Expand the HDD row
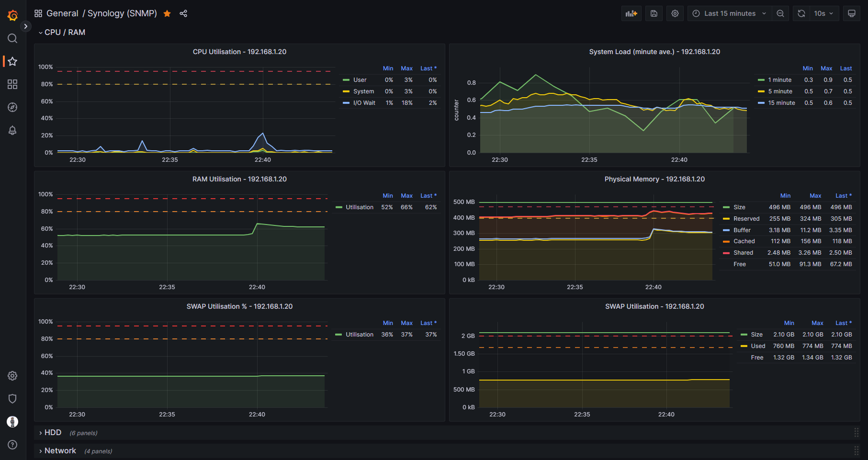Screen dimensions: 868x460 (x=52, y=433)
